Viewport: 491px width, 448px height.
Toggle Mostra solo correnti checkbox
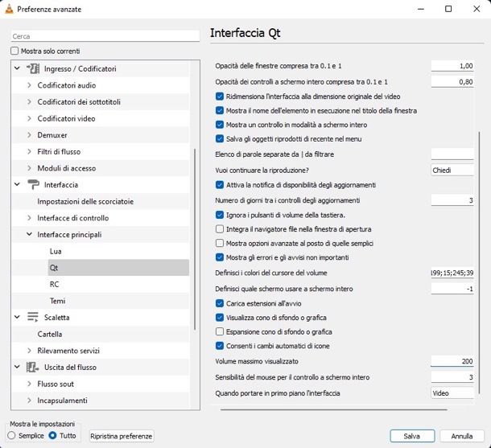pyautogui.click(x=14, y=51)
